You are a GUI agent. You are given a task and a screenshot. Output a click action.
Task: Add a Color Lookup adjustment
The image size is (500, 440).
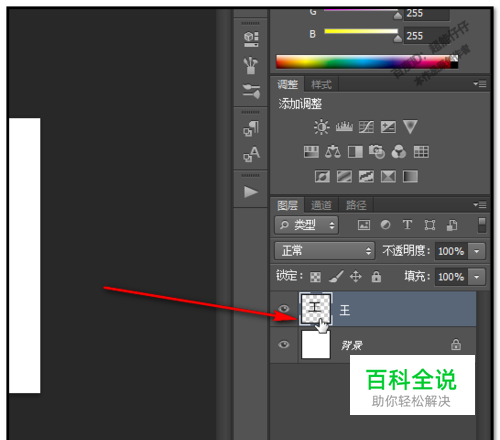pyautogui.click(x=421, y=152)
